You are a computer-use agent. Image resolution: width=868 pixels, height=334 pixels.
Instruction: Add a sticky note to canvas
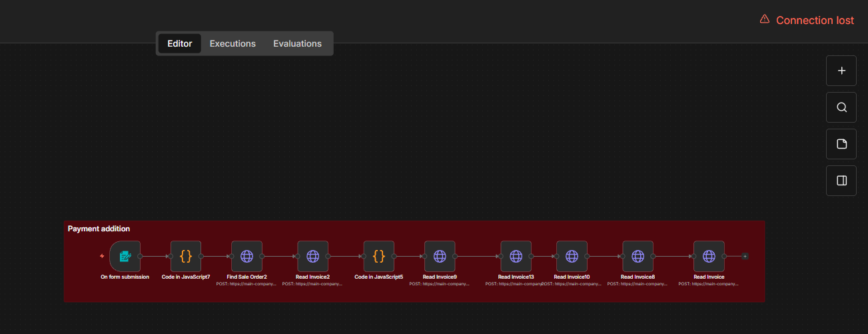pos(841,144)
